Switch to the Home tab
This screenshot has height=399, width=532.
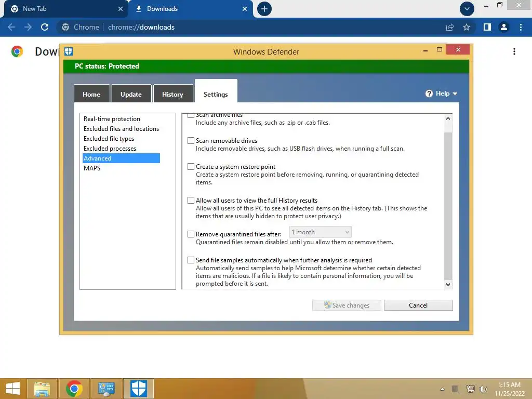(x=91, y=95)
